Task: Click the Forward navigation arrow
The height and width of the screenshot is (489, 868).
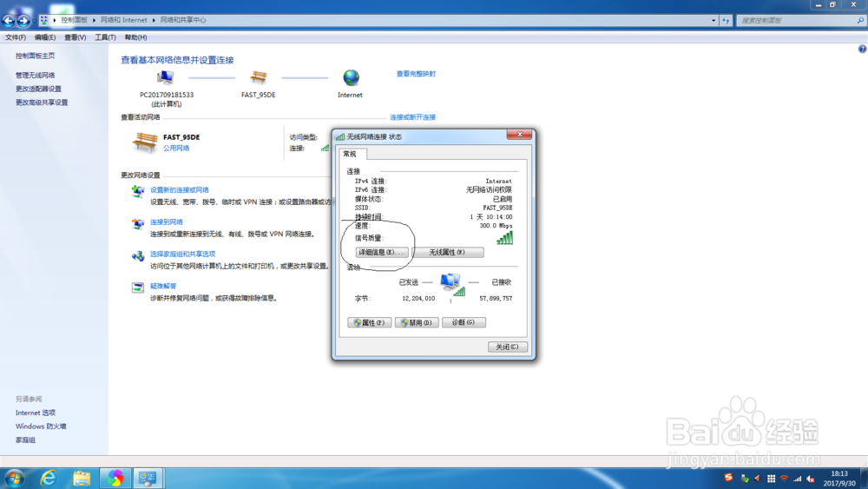Action: (x=23, y=21)
